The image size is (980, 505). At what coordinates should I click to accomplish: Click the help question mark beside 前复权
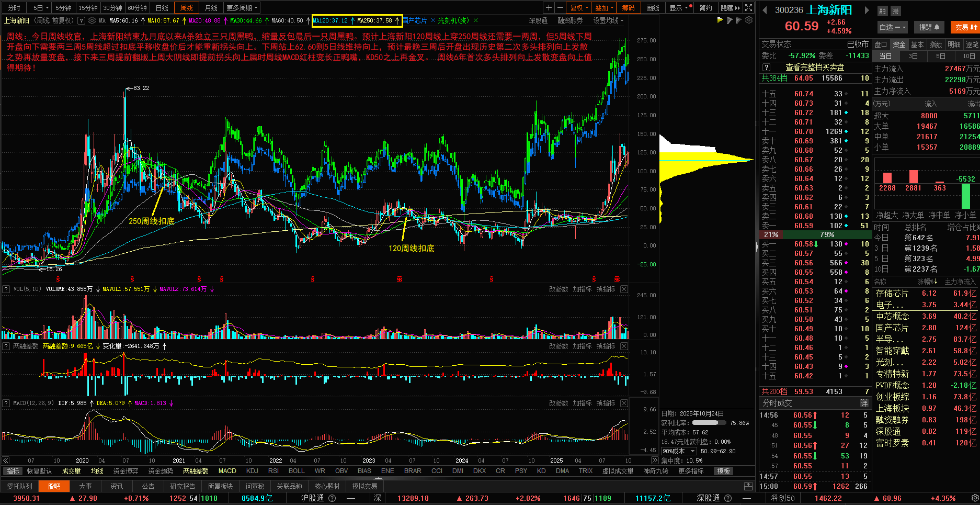(x=81, y=21)
